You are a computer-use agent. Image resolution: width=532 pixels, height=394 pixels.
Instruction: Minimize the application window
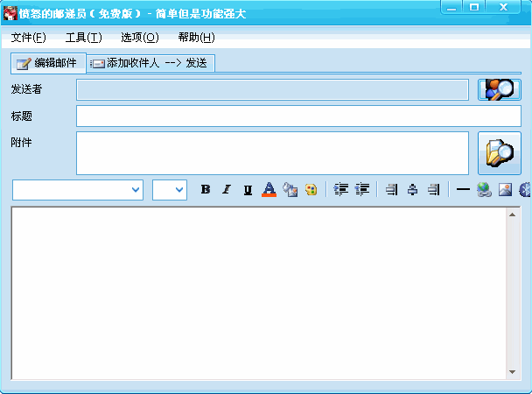tap(451, 8)
